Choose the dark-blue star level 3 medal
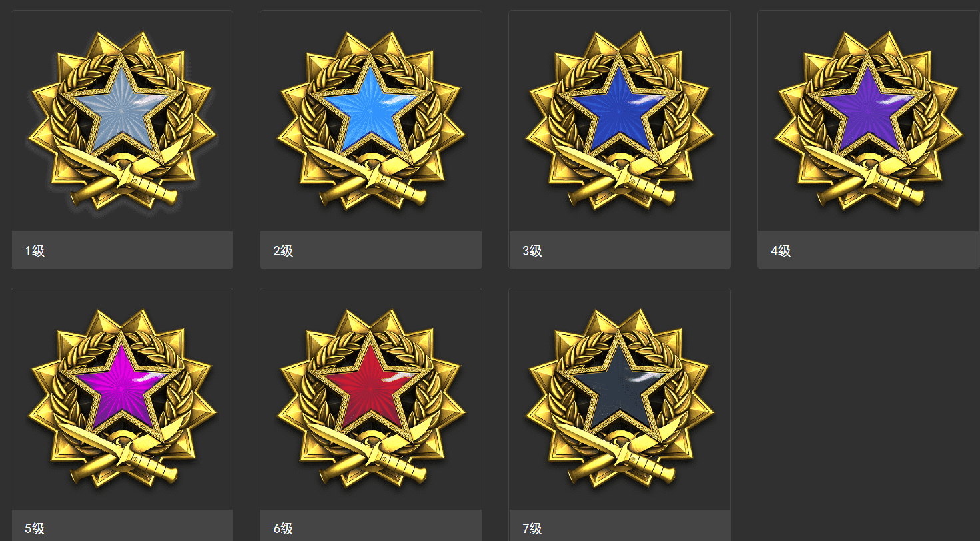This screenshot has width=980, height=541. (620, 121)
